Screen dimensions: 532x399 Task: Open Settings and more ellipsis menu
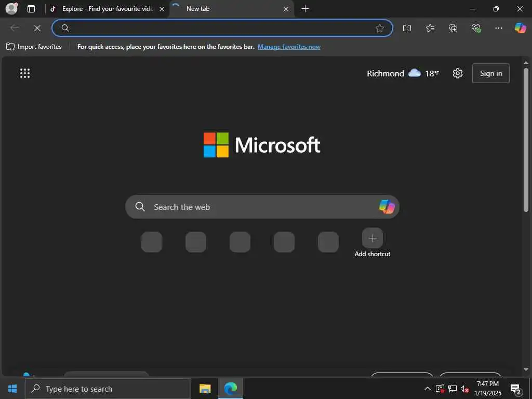(498, 28)
